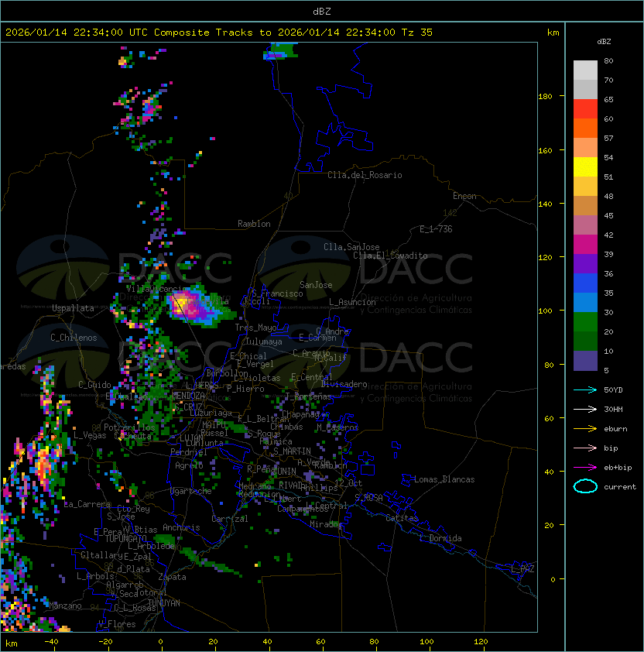Click the 'Uspallata' place label
Screen dimensions: 644x652
(73, 308)
